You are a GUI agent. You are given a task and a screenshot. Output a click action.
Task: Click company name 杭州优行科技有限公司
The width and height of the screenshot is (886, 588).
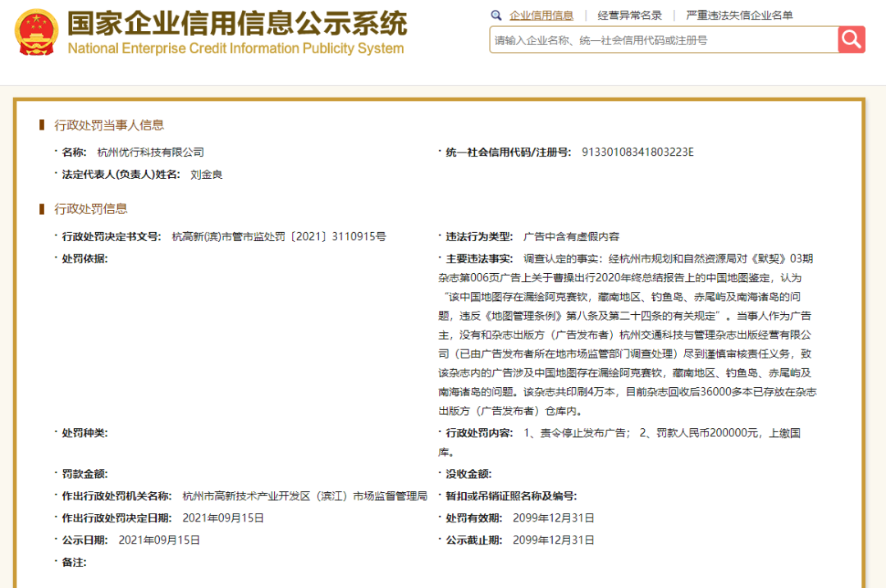pos(151,152)
